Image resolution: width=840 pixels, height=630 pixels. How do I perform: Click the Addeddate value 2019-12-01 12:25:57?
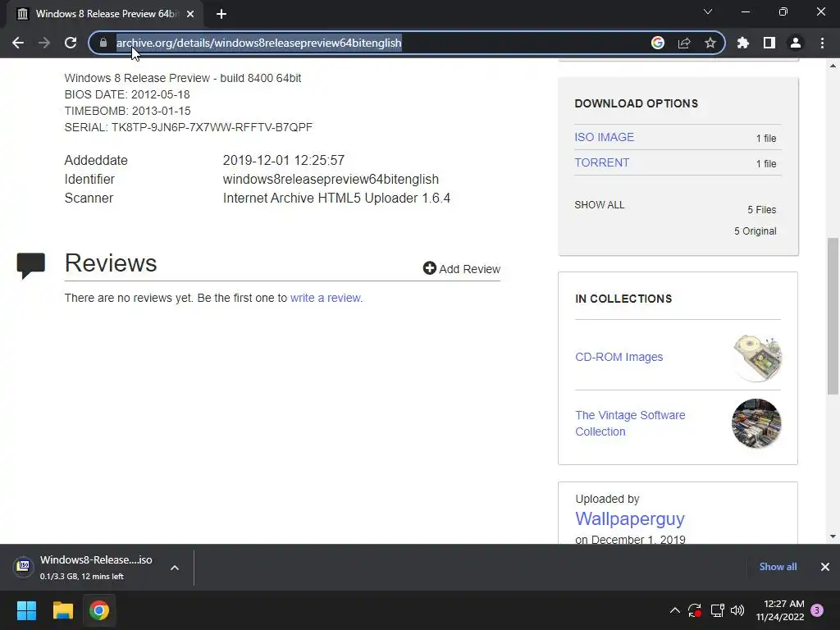tap(283, 160)
